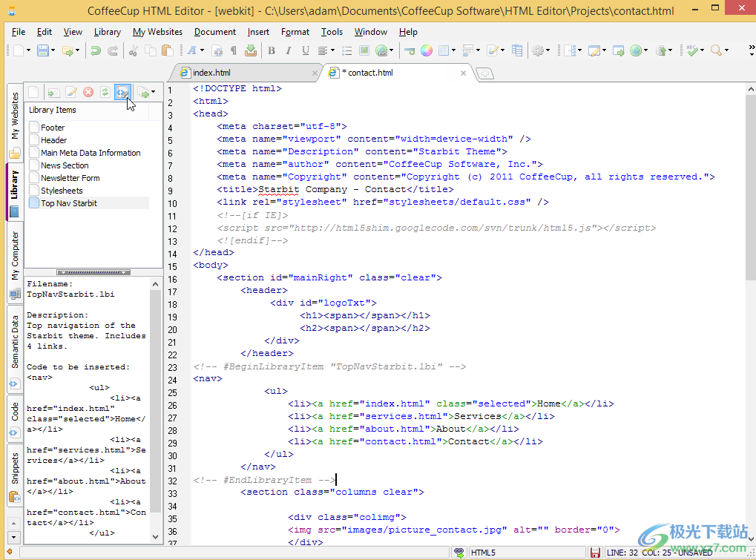
Task: Switch to My Websites side tab
Action: click(15, 124)
